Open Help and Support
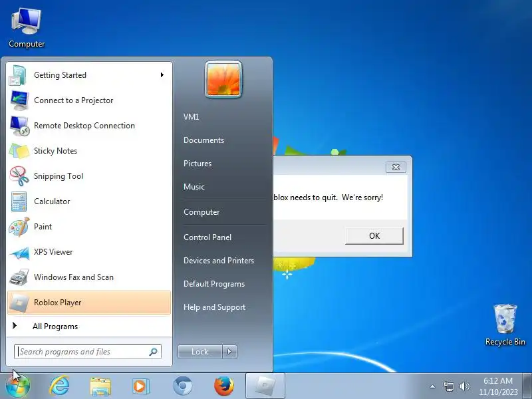The image size is (532, 399). coord(214,307)
